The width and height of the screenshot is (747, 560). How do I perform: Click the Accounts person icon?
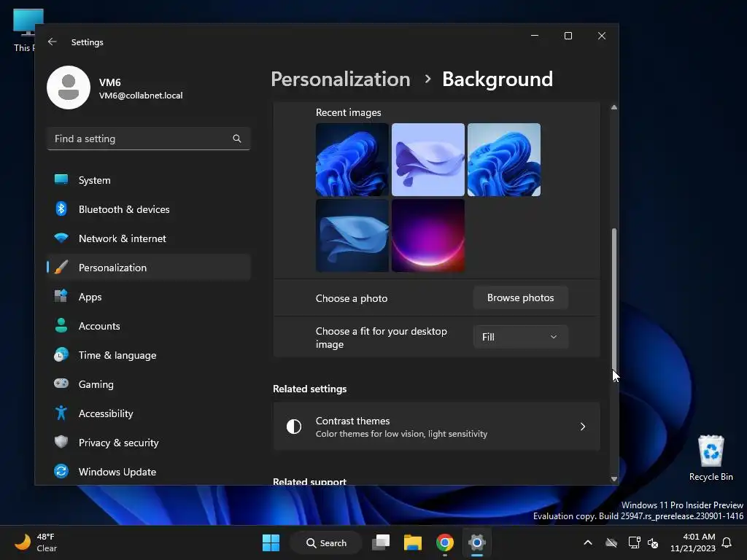tap(61, 325)
